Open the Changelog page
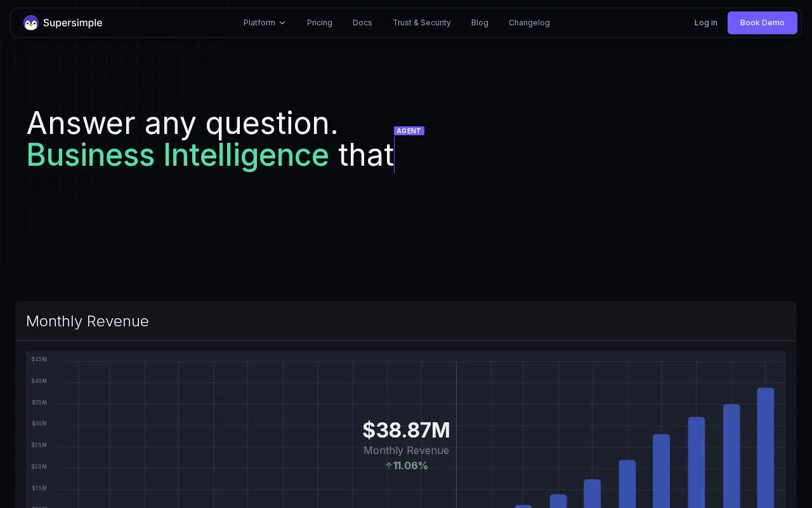The width and height of the screenshot is (812, 508). [x=529, y=23]
